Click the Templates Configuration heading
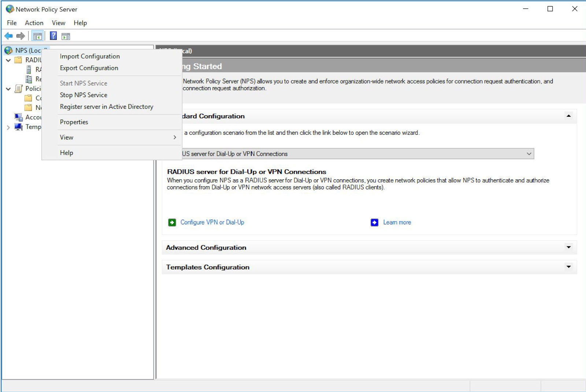 click(208, 267)
